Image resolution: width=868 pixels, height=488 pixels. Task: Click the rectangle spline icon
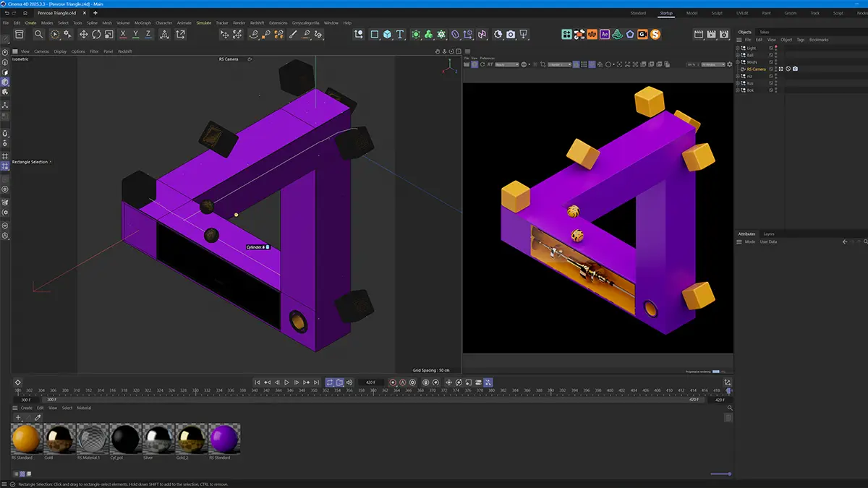pos(375,34)
